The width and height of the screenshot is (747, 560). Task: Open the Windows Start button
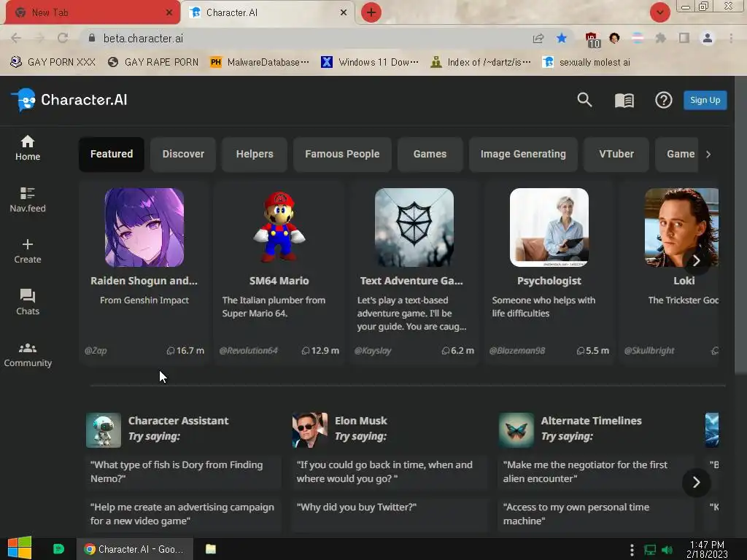coord(20,548)
